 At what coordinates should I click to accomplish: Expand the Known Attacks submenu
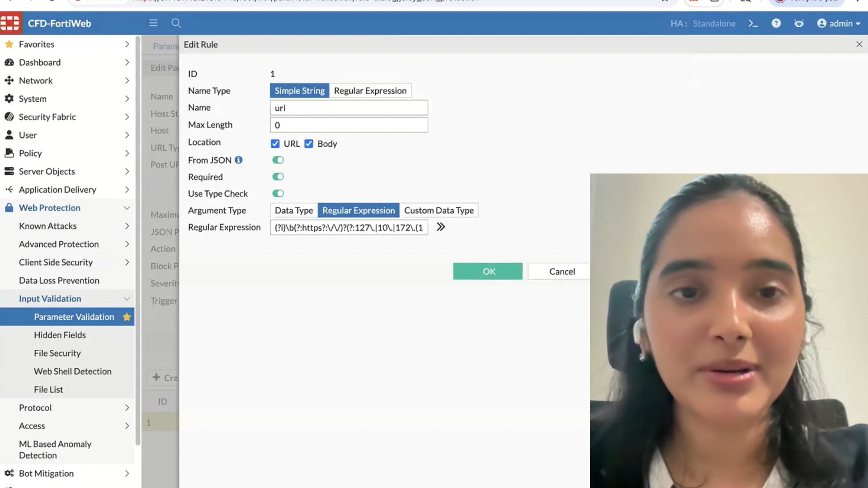127,226
